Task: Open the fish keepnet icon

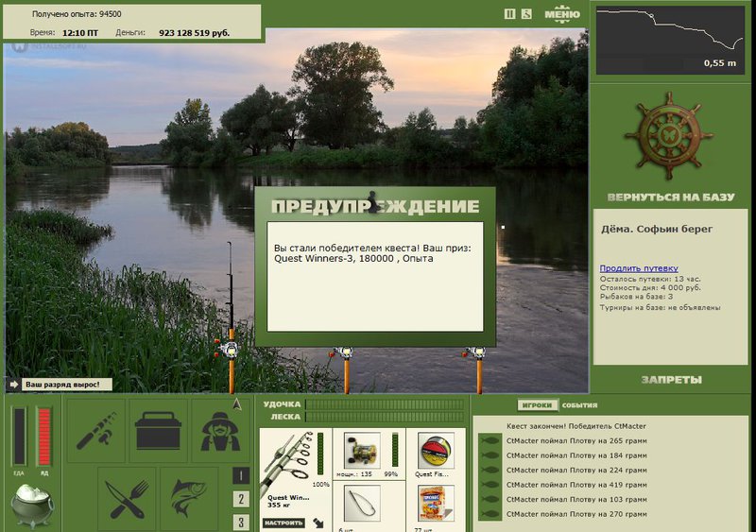Action: 190,499
